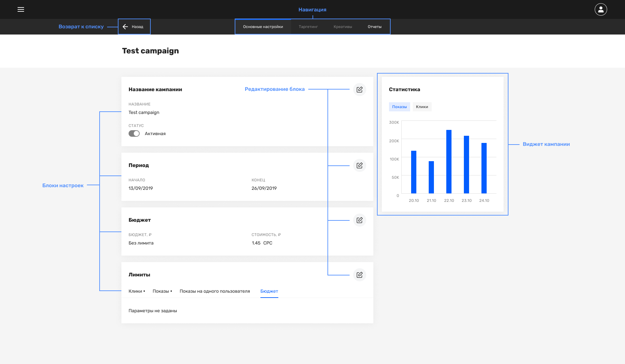This screenshot has width=625, height=364.
Task: Click the 1.45 CPC cost value
Action: (x=262, y=243)
